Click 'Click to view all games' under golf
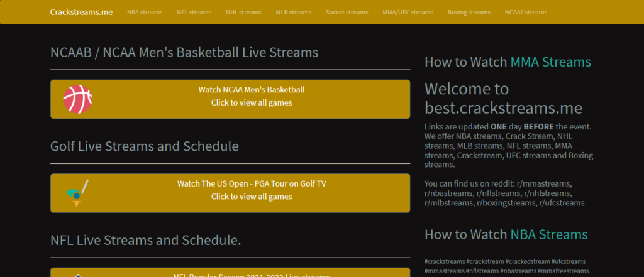The image size is (644, 277). [x=252, y=197]
